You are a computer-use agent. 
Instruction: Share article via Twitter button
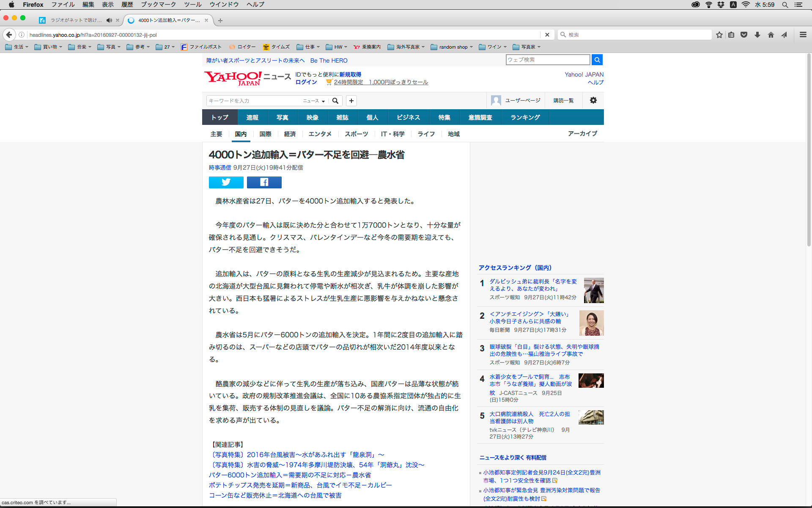[226, 182]
